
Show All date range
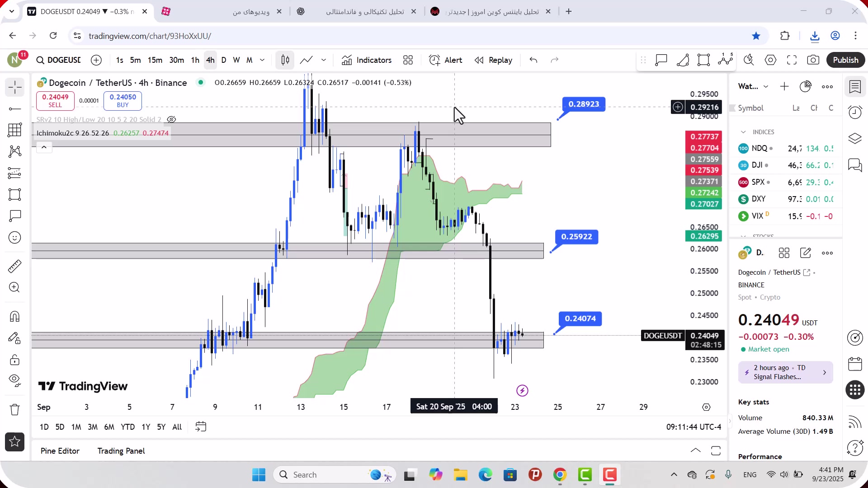(177, 427)
